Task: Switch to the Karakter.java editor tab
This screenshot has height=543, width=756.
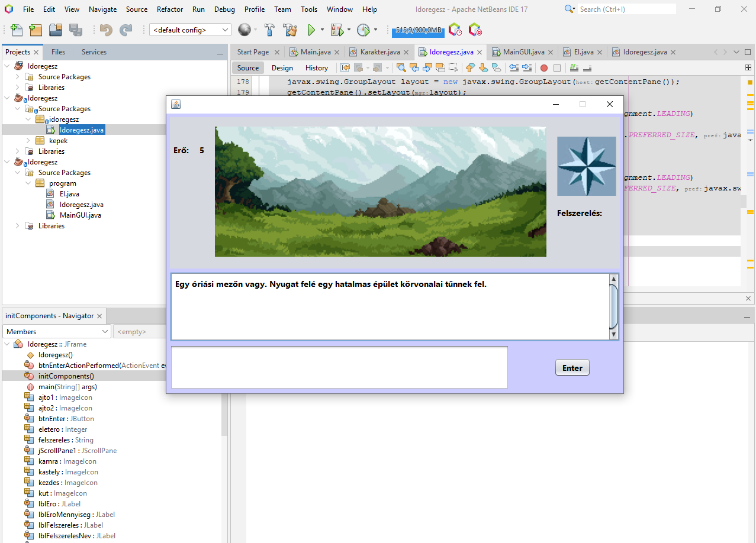Action: [380, 52]
